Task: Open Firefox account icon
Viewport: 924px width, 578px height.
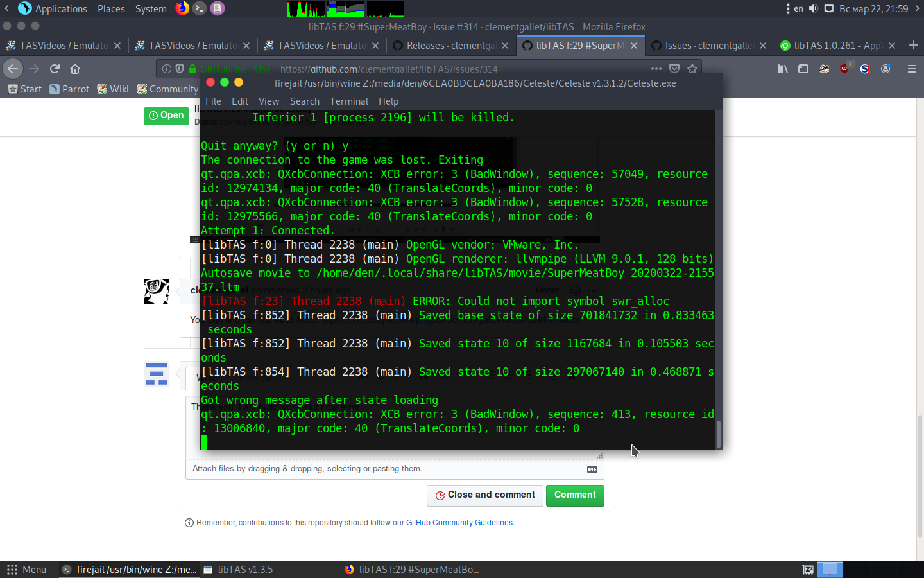Action: [886, 69]
